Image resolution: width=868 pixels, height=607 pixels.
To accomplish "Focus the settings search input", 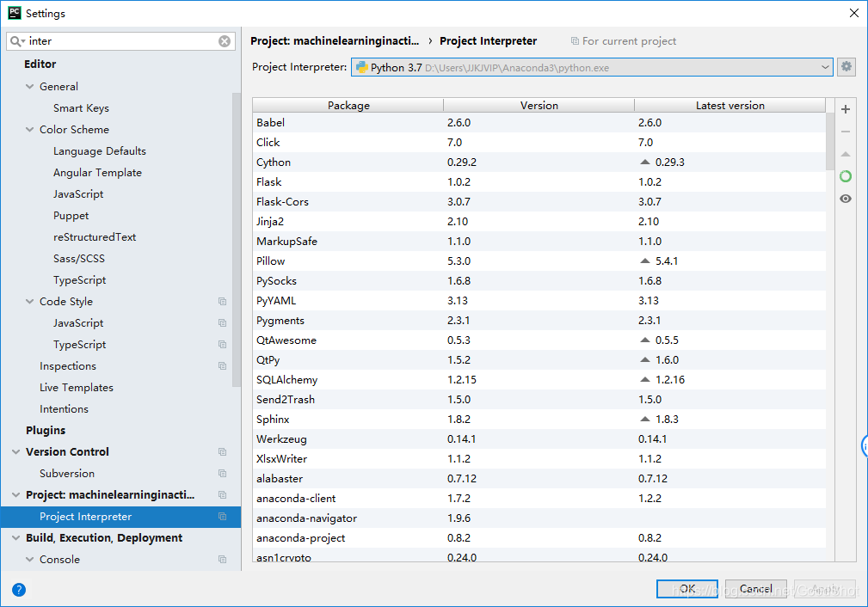I will tap(122, 41).
